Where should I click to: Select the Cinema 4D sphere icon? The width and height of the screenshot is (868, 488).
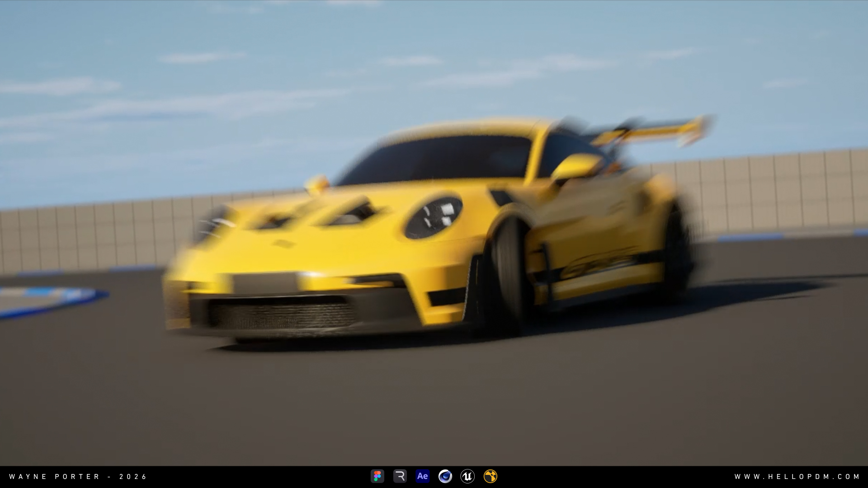445,476
